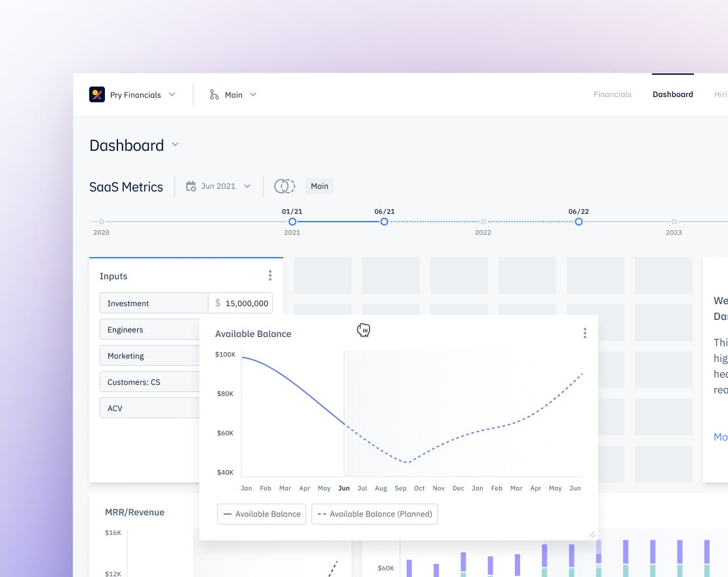Screen dimensions: 728x577
Task: Click the dollar sign in Investment field
Action: pos(218,303)
